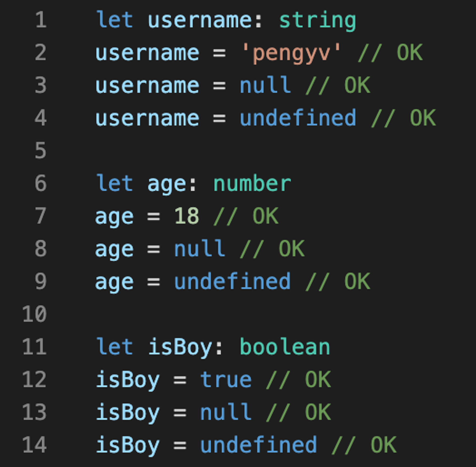Click the let keyword on line 6

click(115, 183)
